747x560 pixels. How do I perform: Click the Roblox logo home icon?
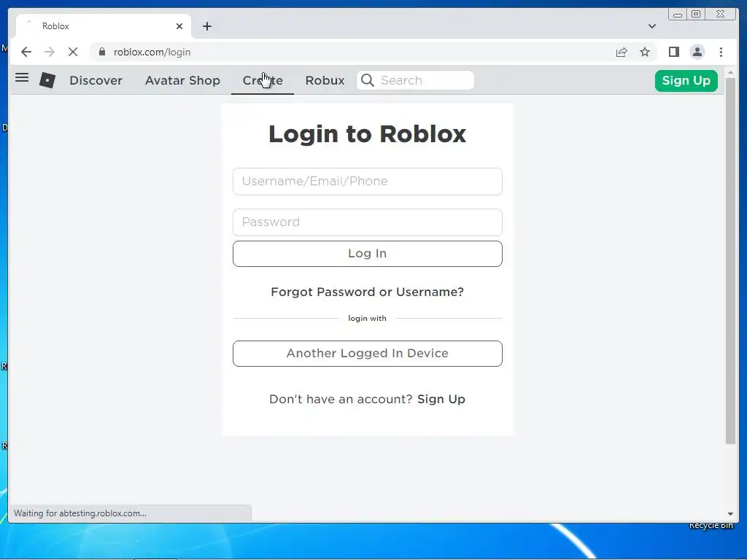point(47,80)
